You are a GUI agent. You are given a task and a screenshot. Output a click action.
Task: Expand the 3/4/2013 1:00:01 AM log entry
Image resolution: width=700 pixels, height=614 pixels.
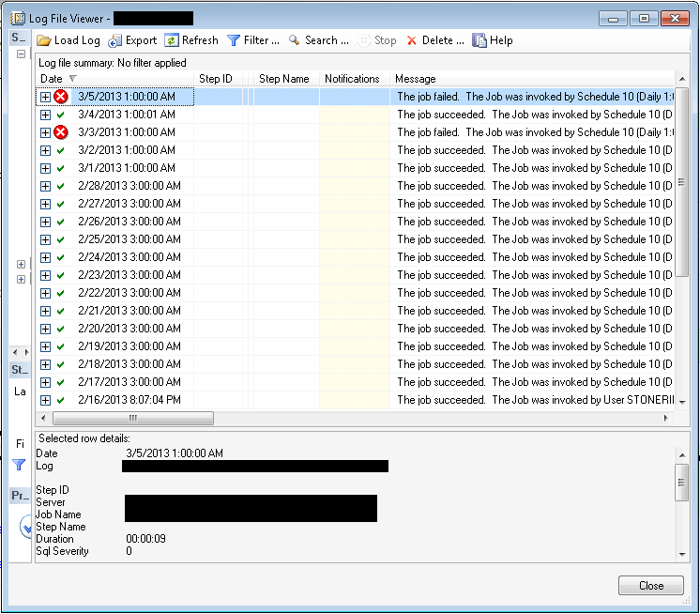click(45, 115)
